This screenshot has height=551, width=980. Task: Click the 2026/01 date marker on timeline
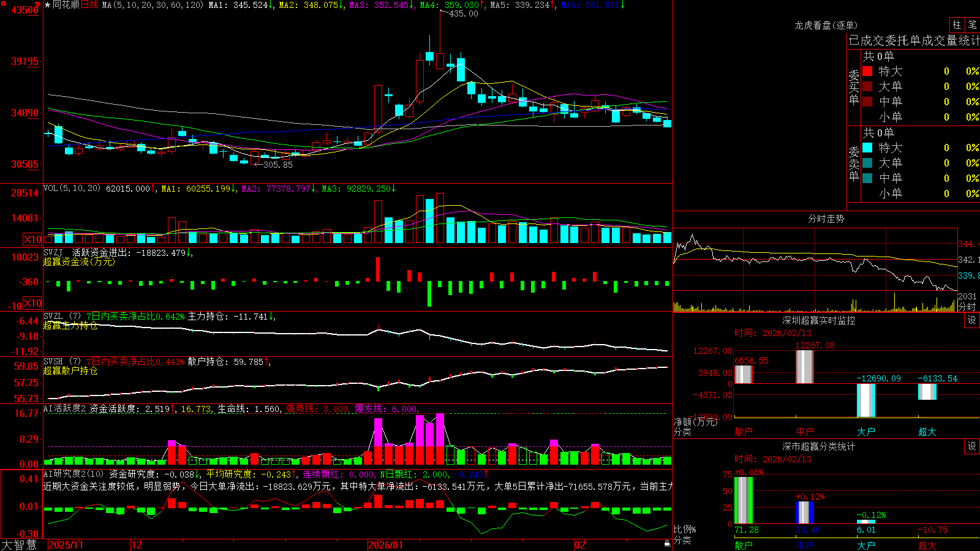(x=385, y=545)
